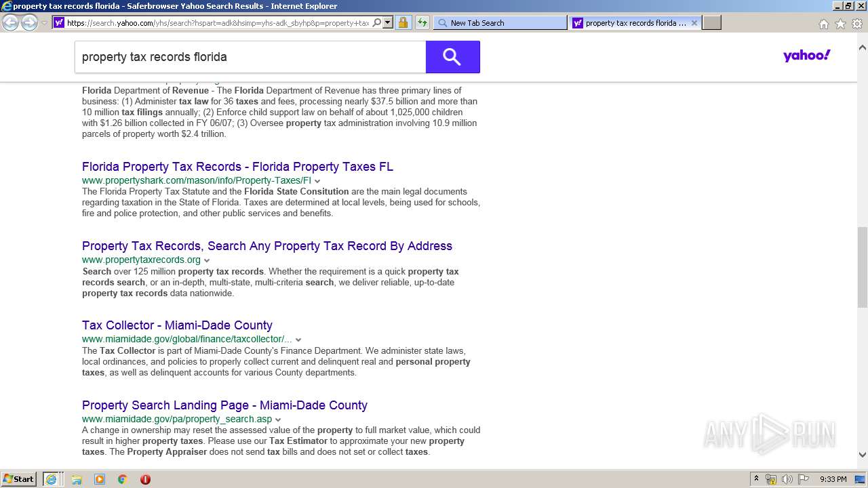Click the taskbar clock 9:33 PM
Image resolution: width=868 pixels, height=488 pixels.
point(833,479)
